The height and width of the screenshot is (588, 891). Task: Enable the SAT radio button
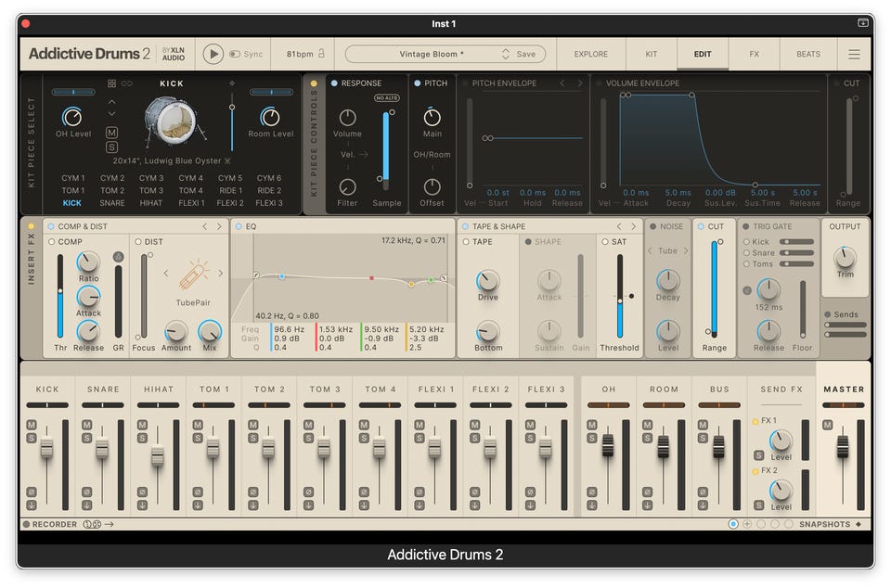pyautogui.click(x=604, y=241)
